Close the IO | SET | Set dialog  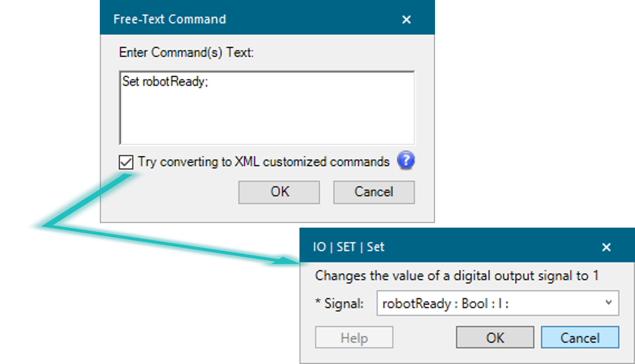point(606,247)
